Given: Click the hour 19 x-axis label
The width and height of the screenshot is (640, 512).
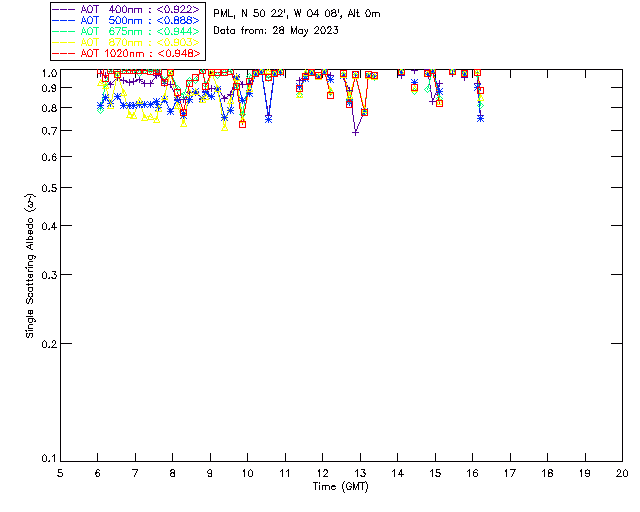Looking at the screenshot, I should coord(585,473).
